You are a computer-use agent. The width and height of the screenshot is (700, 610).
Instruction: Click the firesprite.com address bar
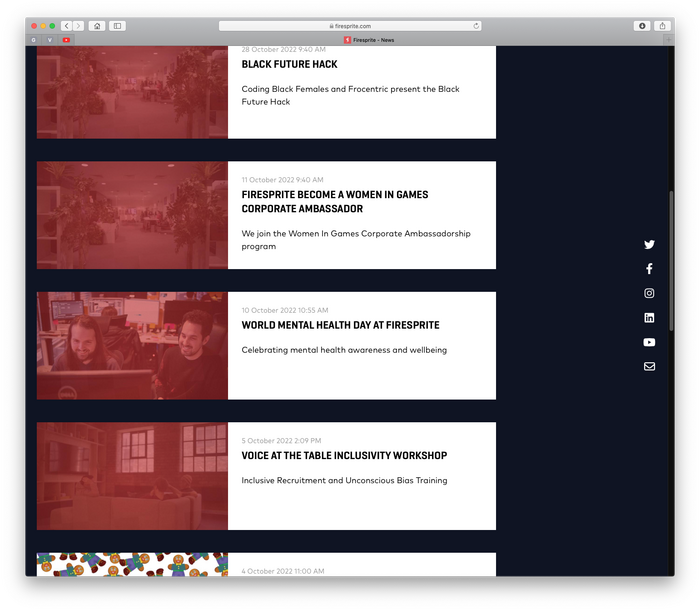[350, 26]
